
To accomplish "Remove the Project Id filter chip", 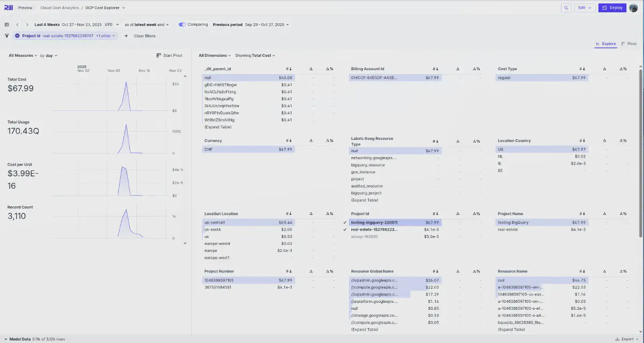I will pos(17,36).
